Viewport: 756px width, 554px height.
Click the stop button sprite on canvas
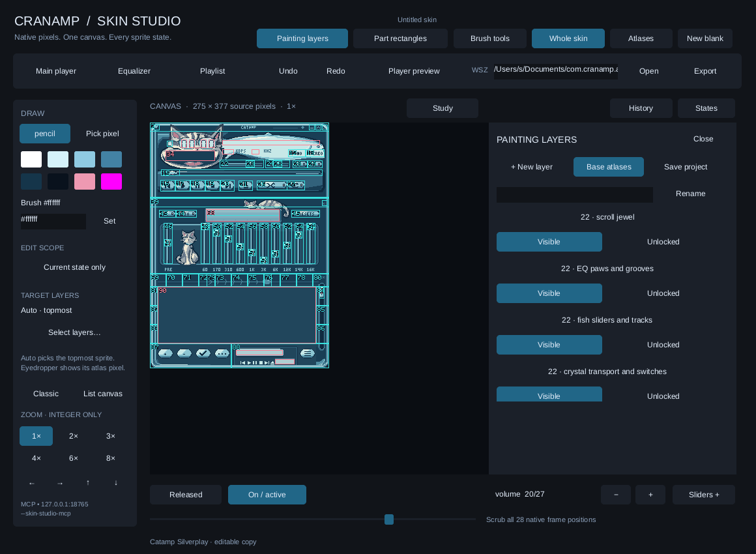click(212, 186)
